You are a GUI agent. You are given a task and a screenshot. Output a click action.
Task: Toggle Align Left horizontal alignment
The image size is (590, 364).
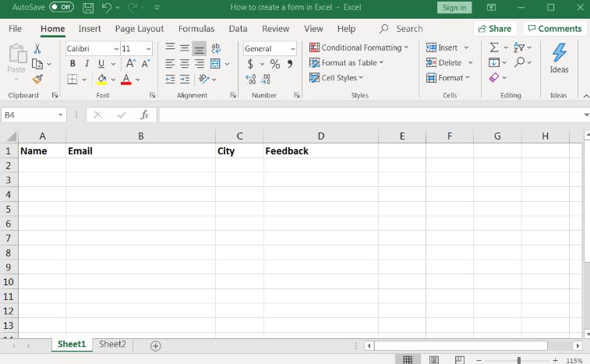(170, 64)
